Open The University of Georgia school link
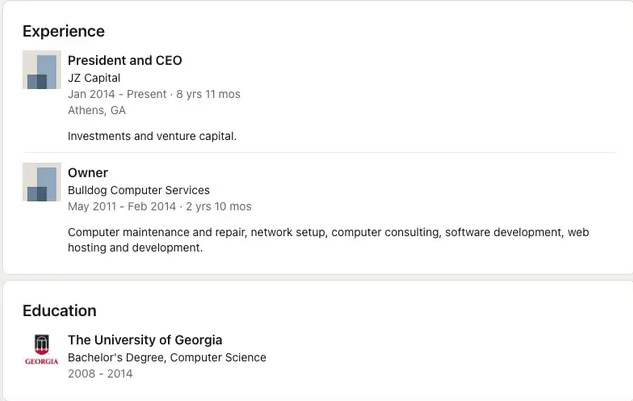Image resolution: width=633 pixels, height=401 pixels. pyautogui.click(x=145, y=340)
